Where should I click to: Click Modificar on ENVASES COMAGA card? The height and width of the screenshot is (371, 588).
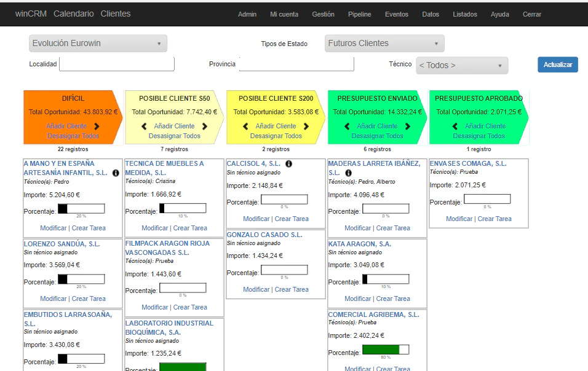[x=459, y=219]
